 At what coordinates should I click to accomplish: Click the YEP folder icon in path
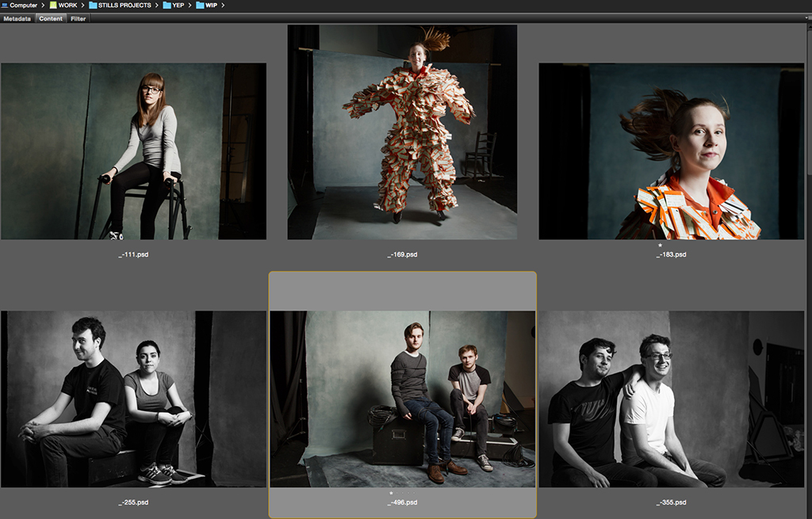(167, 6)
